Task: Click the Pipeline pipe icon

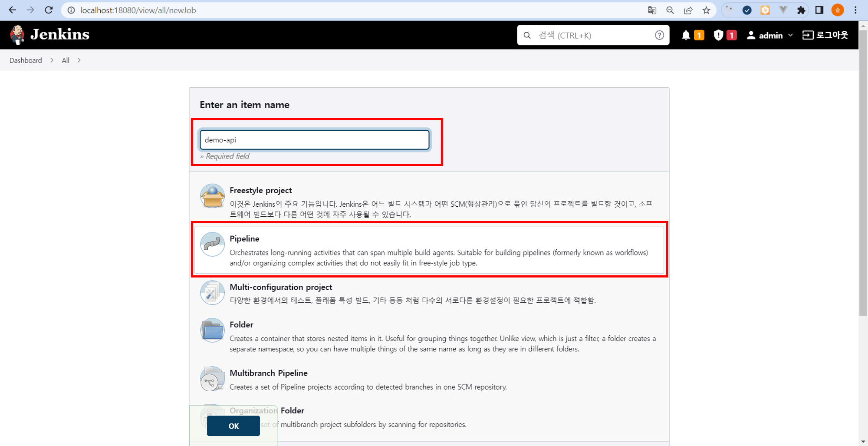Action: [212, 244]
